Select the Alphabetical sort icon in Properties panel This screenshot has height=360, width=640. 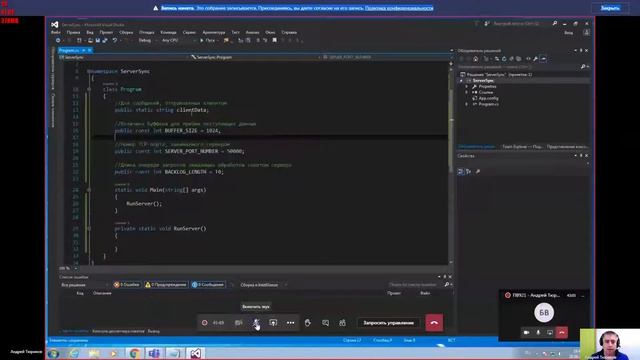point(468,171)
